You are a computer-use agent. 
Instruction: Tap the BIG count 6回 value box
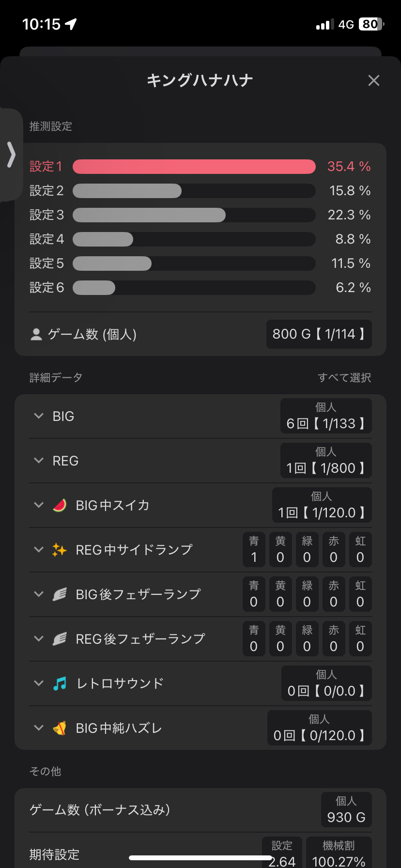point(325,416)
